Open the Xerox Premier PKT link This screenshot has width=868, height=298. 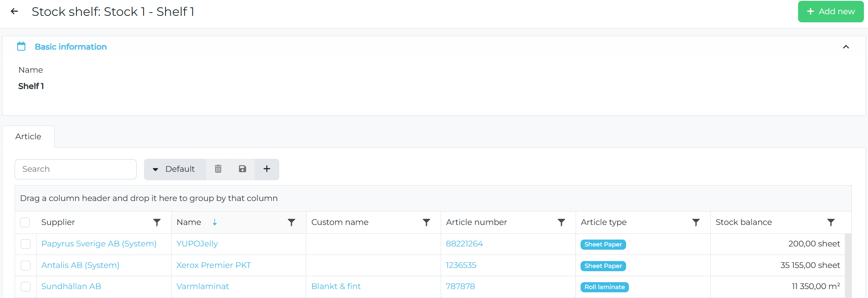213,265
